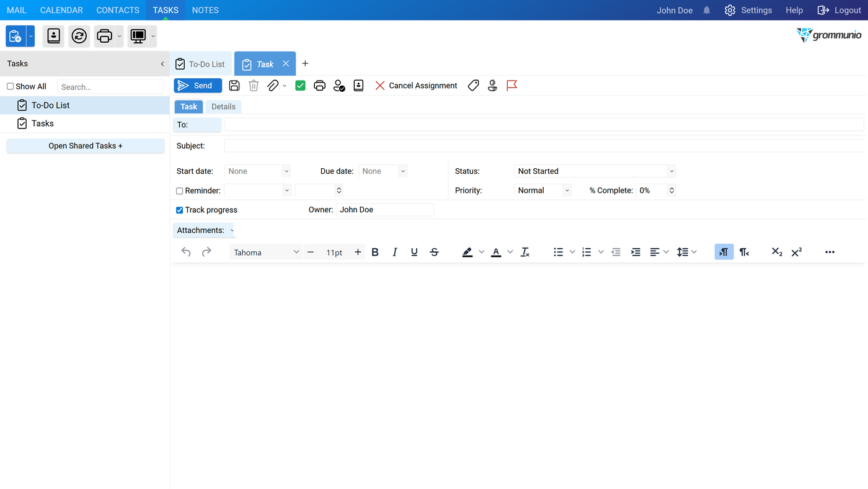This screenshot has width=868, height=489.
Task: Click the paperclip attach icon
Action: point(273,86)
